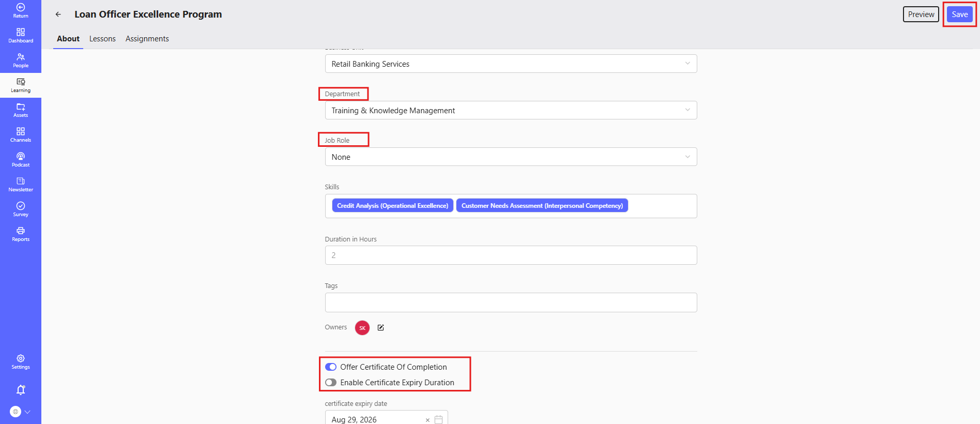This screenshot has height=424, width=980.
Task: Click the Loan Officer Excellence Program title
Action: [148, 14]
